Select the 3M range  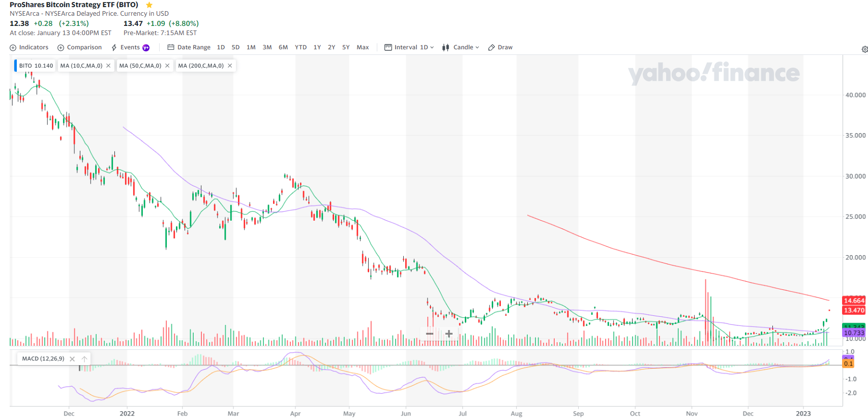267,47
